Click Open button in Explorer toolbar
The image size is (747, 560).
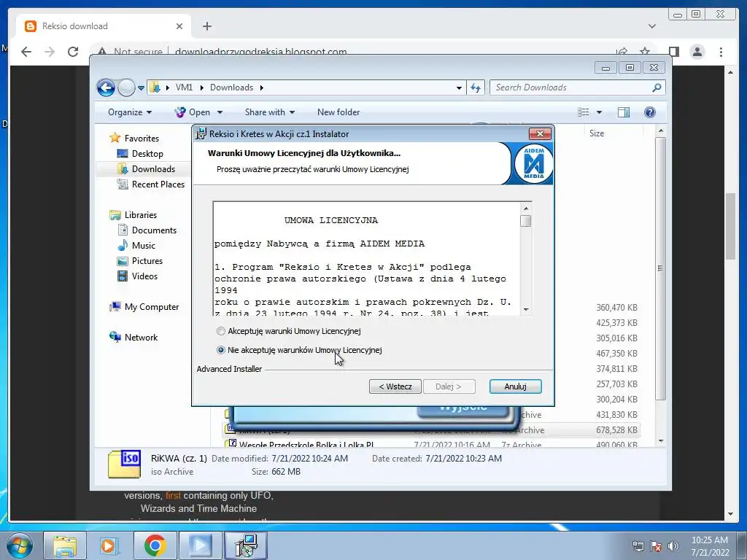[193, 112]
